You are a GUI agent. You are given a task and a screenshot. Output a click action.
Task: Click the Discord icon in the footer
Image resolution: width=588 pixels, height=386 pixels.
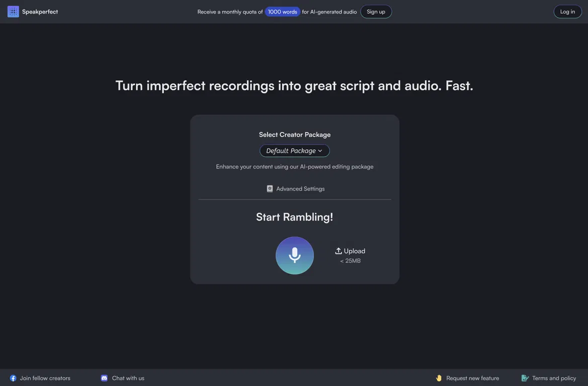104,378
